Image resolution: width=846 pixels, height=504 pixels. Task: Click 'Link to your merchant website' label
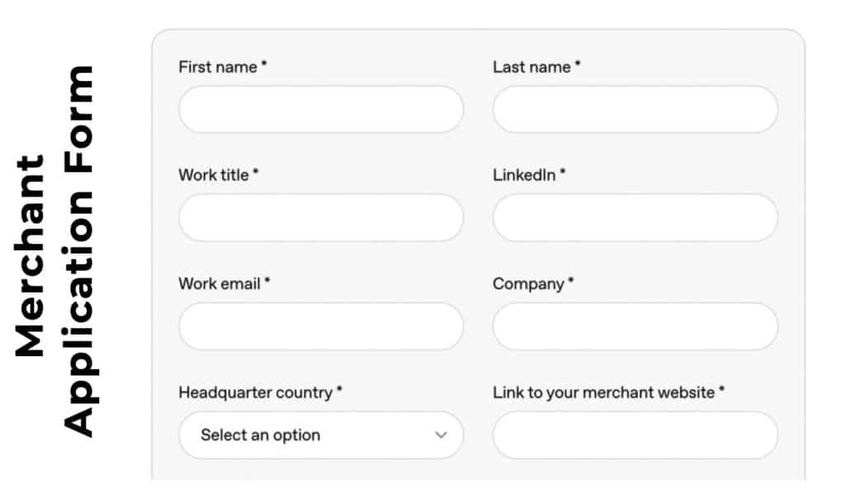tap(604, 392)
